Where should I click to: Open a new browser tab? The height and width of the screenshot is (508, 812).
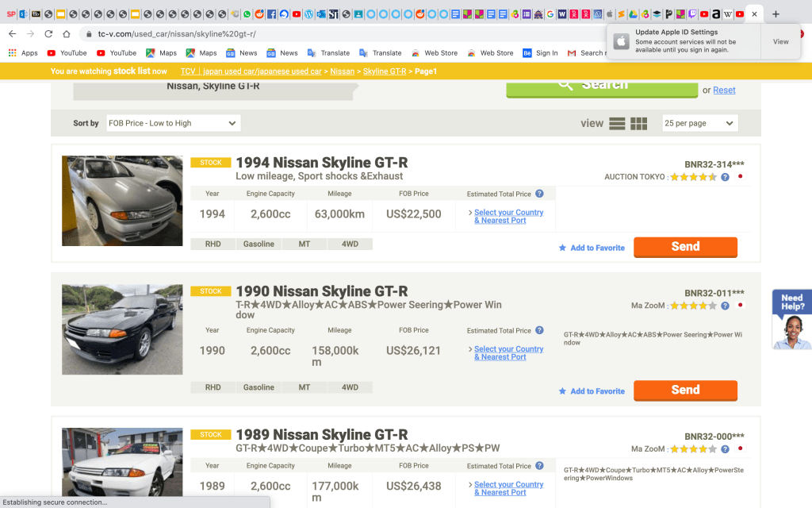776,14
